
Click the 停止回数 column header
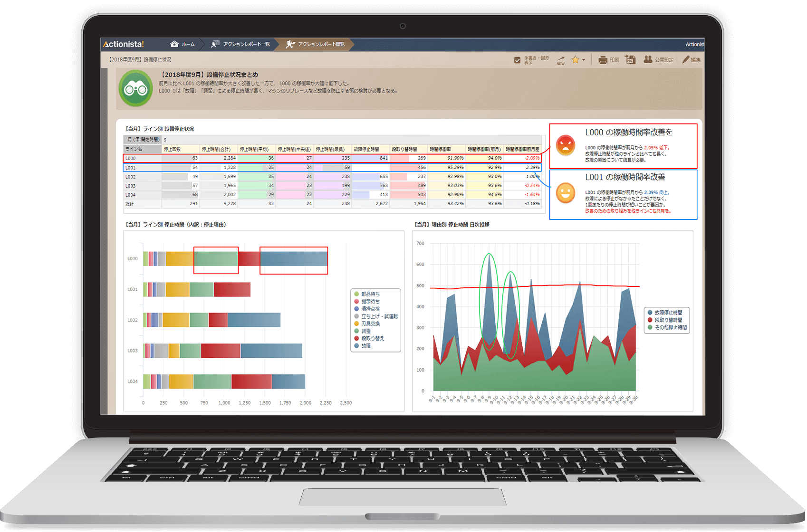point(180,149)
